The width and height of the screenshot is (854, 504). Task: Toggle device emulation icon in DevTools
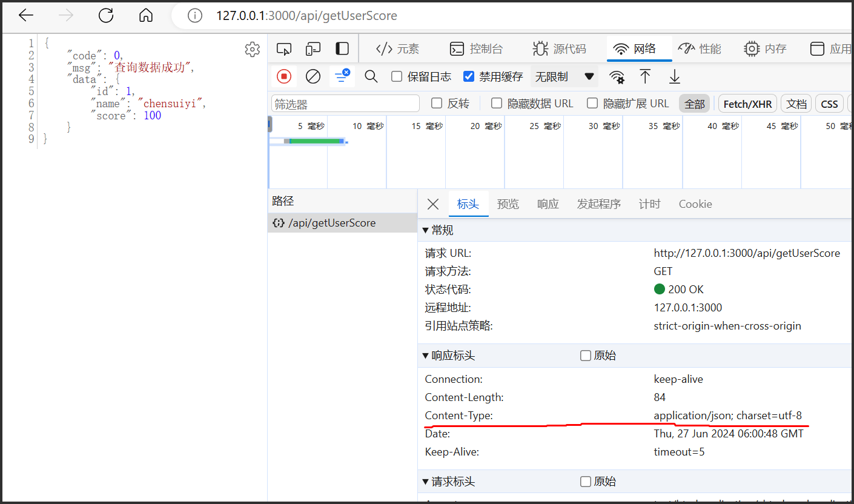313,49
